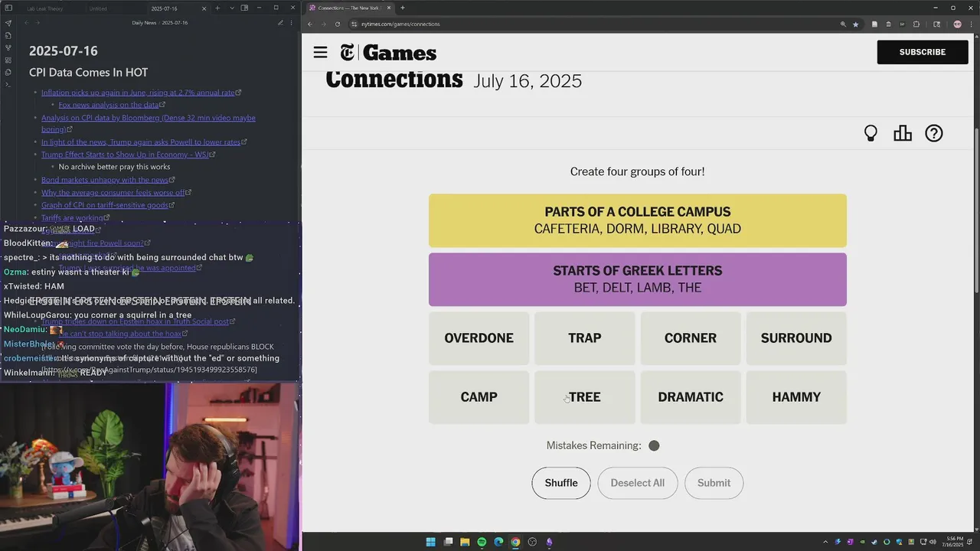Click the Shuffle button
The width and height of the screenshot is (980, 551).
pyautogui.click(x=561, y=483)
